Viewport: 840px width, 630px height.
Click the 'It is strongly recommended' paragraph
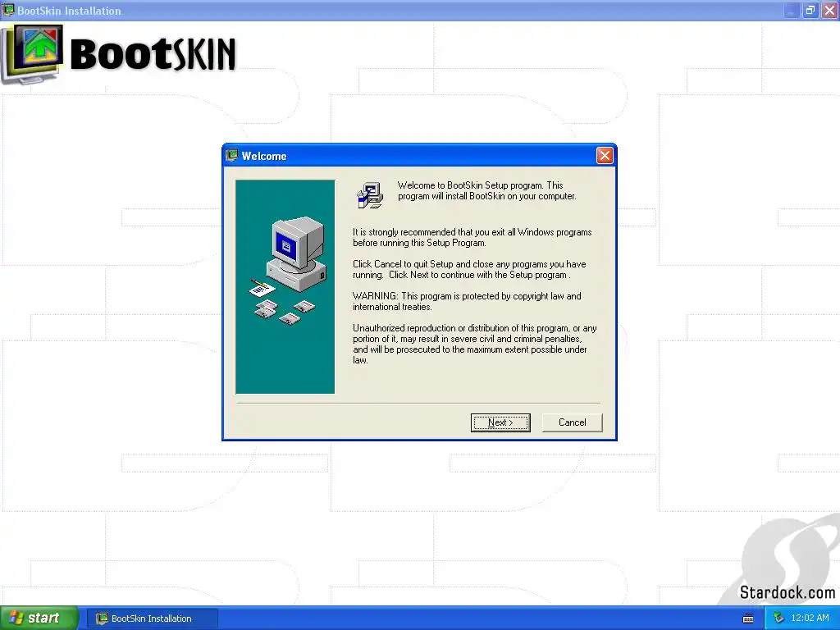click(472, 237)
